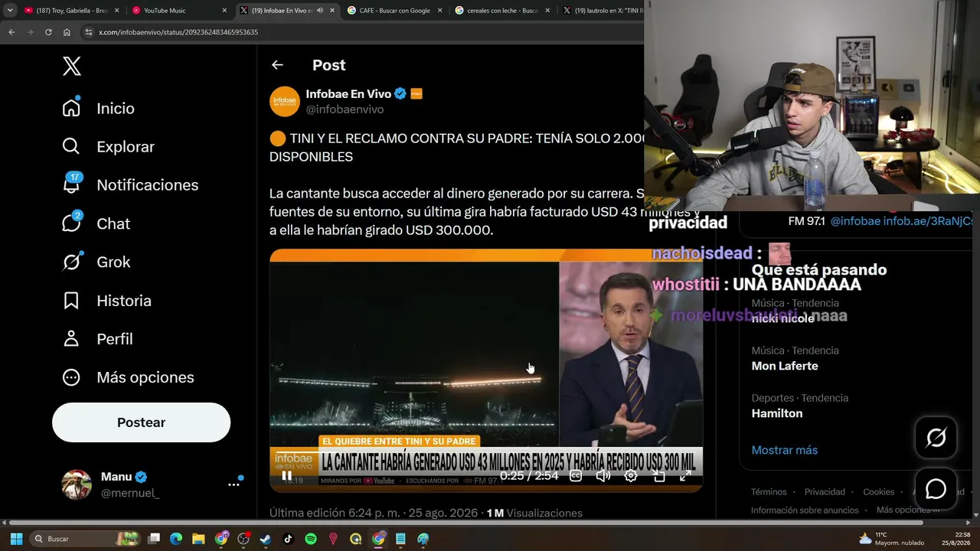Viewport: 980px width, 551px height.
Task: Open account menu dots next to Manu
Action: coord(234,484)
